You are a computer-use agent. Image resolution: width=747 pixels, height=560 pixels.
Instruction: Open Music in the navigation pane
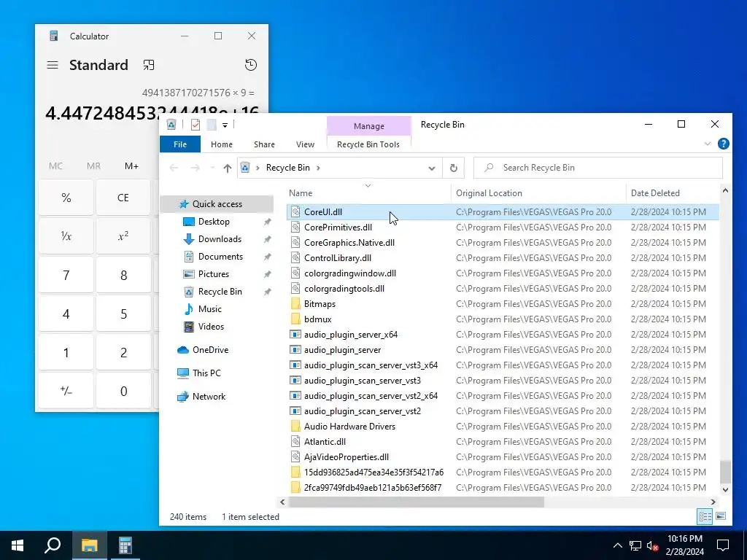tap(209, 309)
